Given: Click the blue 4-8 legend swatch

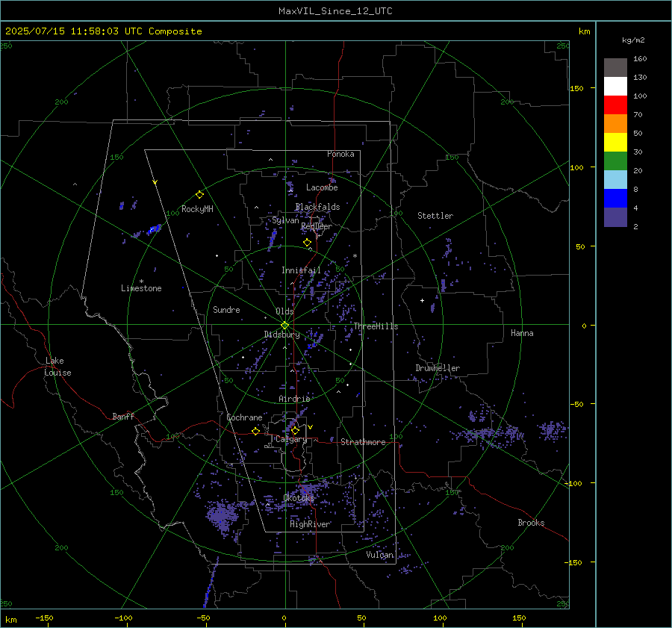Looking at the screenshot, I should pyautogui.click(x=615, y=199).
